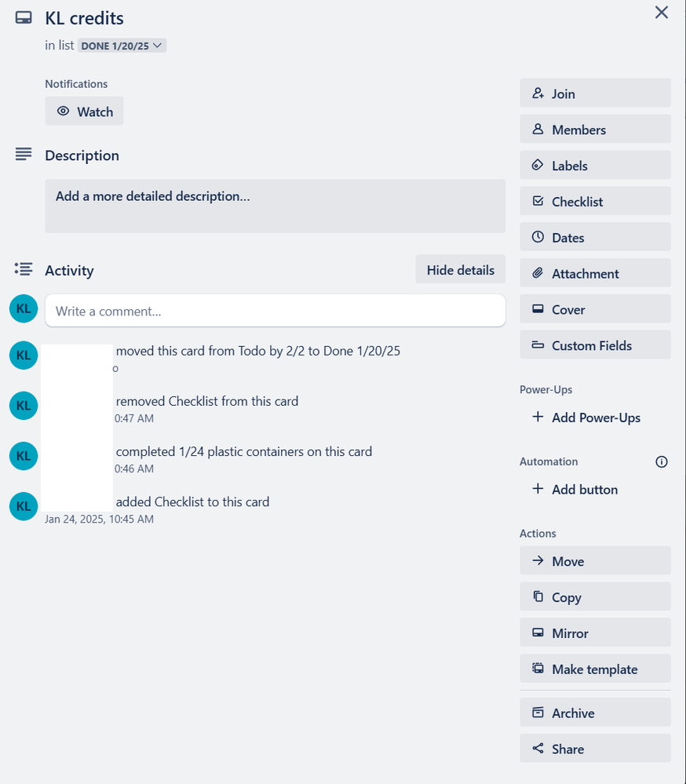Viewport: 686px width, 784px height.
Task: Click the Attachment paperclip icon
Action: [x=538, y=273]
